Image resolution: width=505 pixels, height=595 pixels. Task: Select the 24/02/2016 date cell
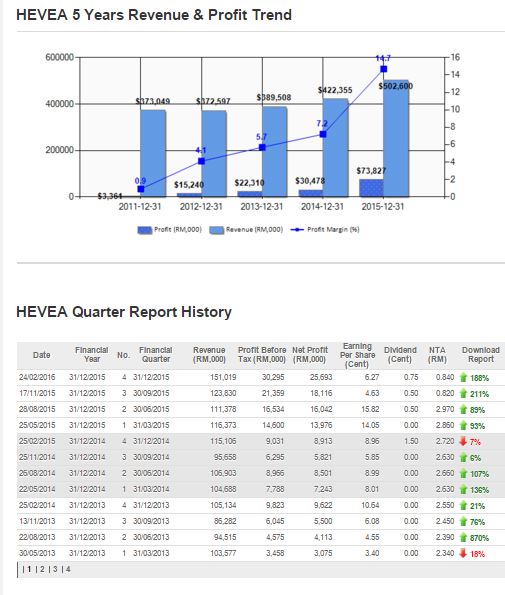coord(37,378)
